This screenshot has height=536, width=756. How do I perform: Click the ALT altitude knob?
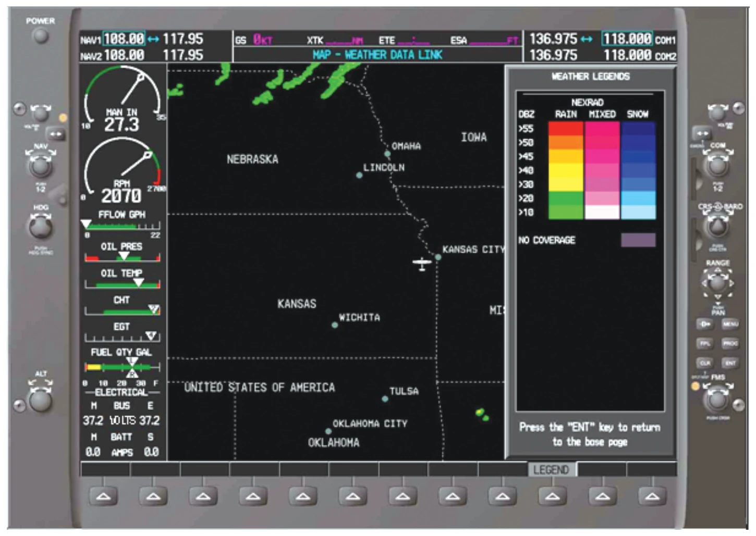tap(40, 400)
